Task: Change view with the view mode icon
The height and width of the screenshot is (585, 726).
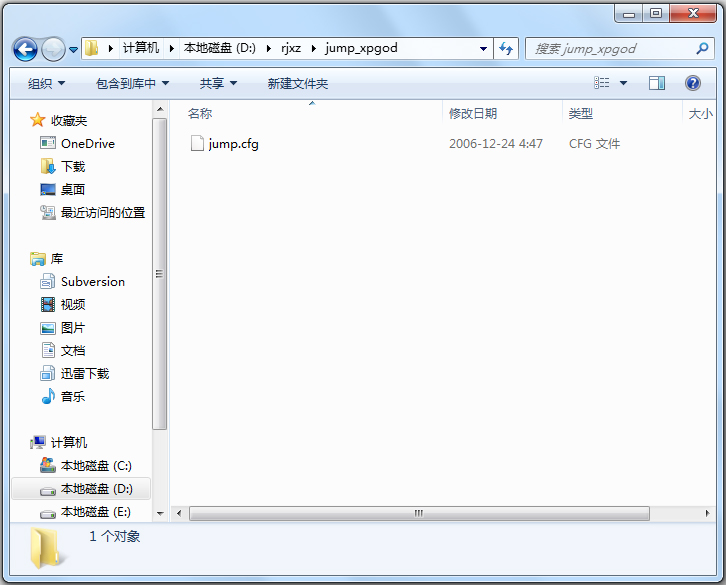Action: point(601,83)
